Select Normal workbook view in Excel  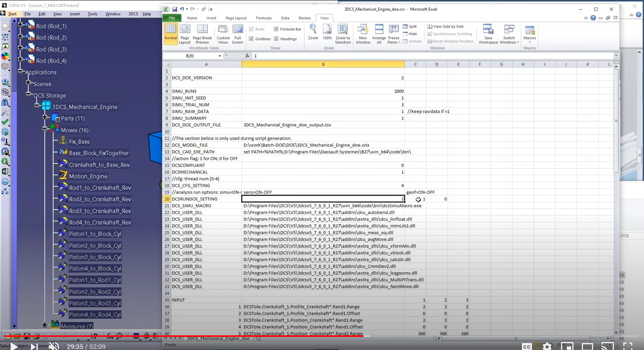pyautogui.click(x=171, y=33)
